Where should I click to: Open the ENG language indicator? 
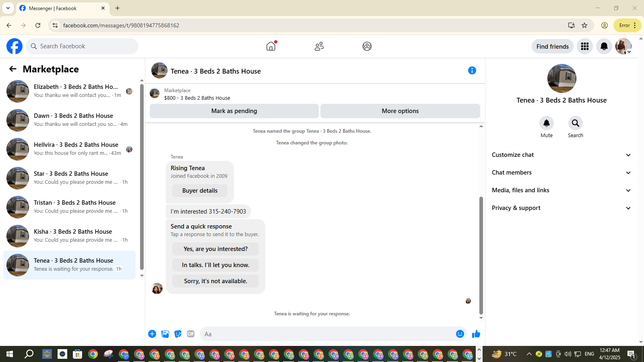click(589, 354)
